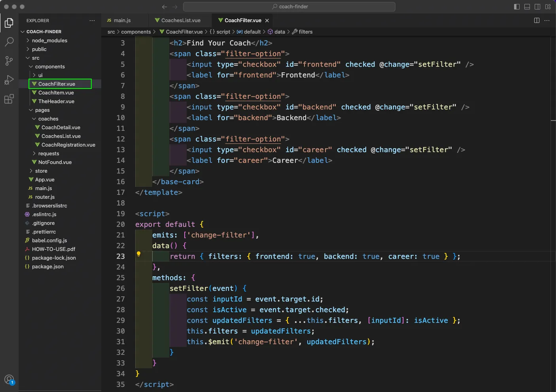Click the default breadcrumb segment
556x392 pixels.
pyautogui.click(x=249, y=32)
